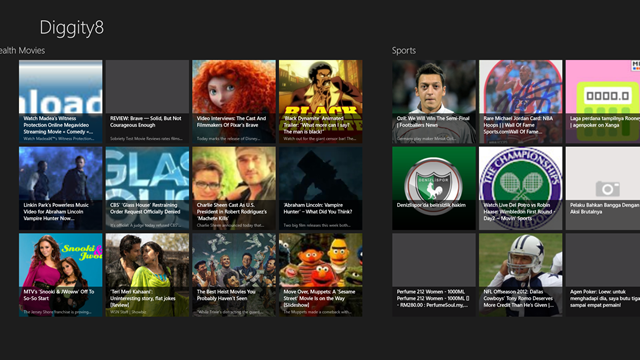Open 'Linkin Park's Powerless Music Video' tile
The height and width of the screenshot is (360, 640).
point(60,188)
